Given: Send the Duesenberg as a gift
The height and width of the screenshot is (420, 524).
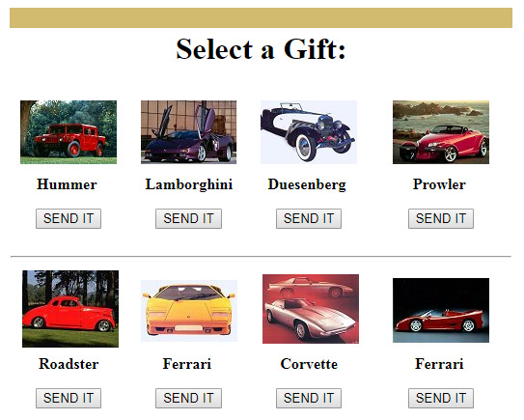Looking at the screenshot, I should pyautogui.click(x=309, y=219).
